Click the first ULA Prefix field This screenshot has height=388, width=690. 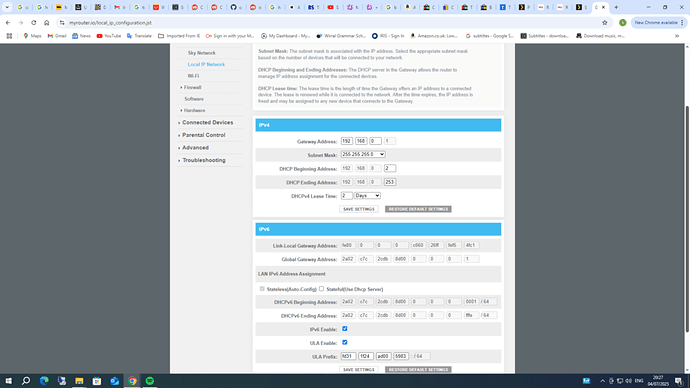click(x=348, y=356)
